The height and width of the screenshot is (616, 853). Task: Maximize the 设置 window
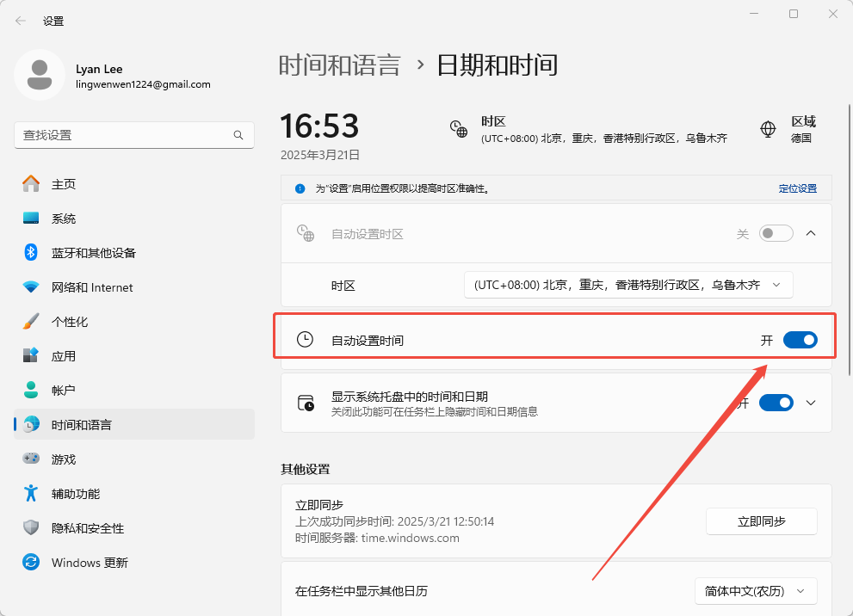(794, 14)
